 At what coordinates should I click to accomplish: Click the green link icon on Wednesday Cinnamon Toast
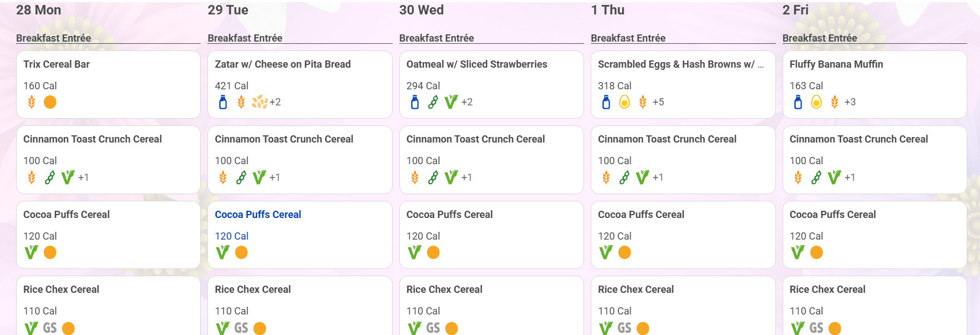click(x=433, y=177)
